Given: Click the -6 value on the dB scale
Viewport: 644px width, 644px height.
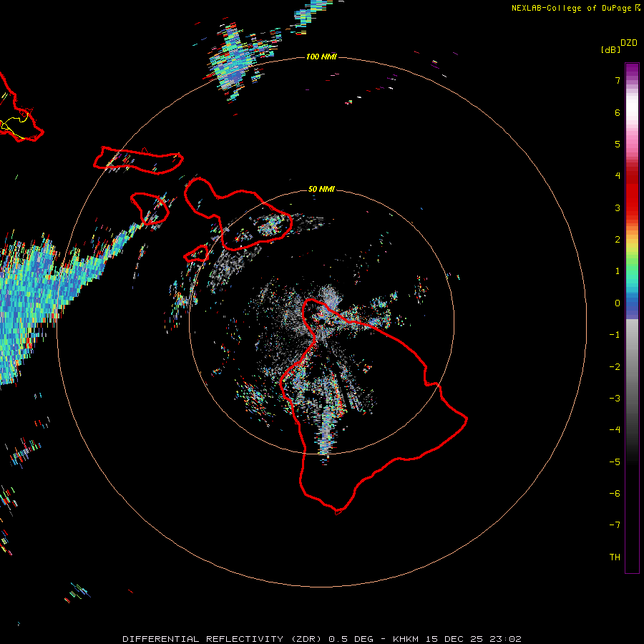Looking at the screenshot, I should (x=615, y=494).
